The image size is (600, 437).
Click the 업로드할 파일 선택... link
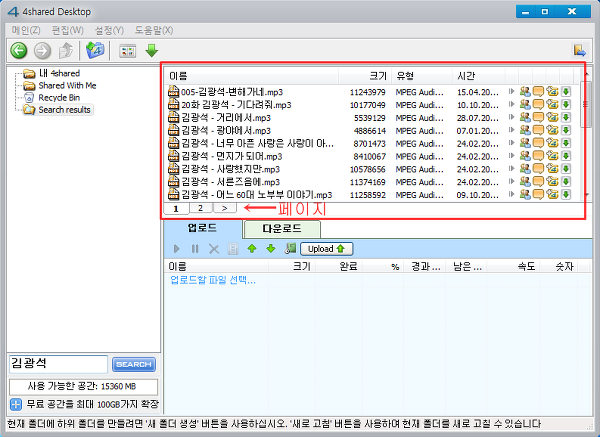coord(213,280)
